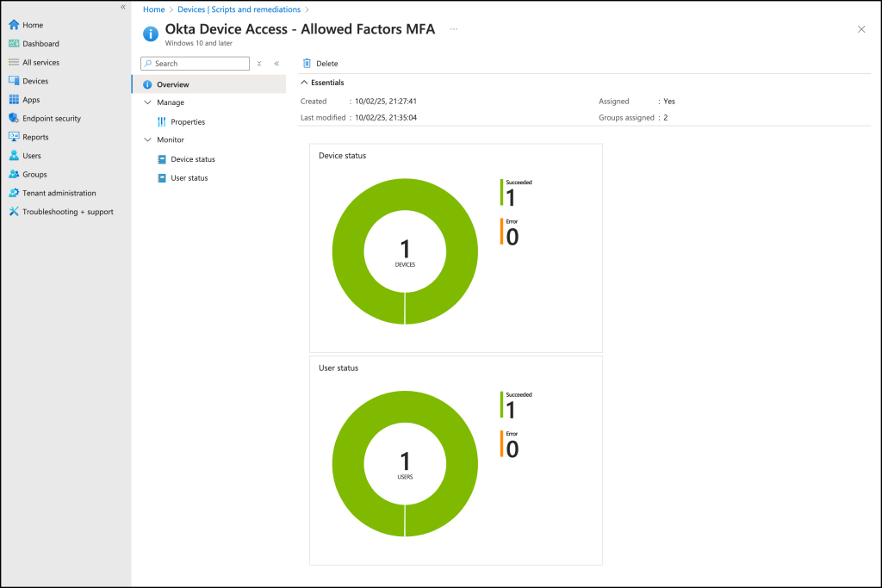Click the Home icon in the sidebar
882x588 pixels.
pyautogui.click(x=14, y=25)
